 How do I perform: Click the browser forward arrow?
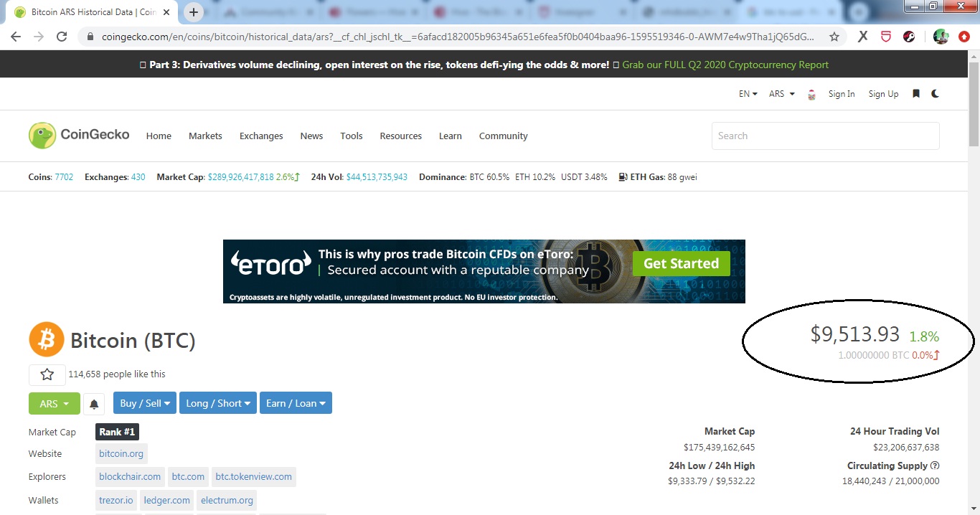click(x=39, y=37)
